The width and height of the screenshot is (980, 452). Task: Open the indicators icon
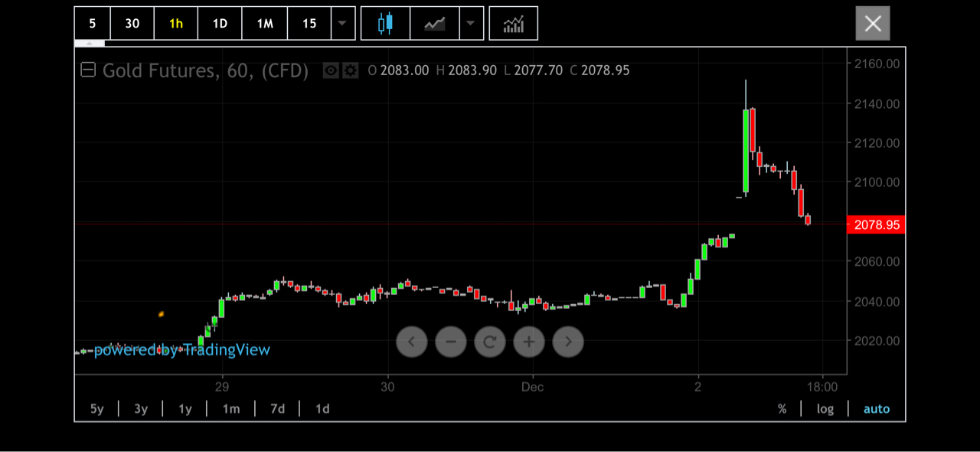[513, 23]
